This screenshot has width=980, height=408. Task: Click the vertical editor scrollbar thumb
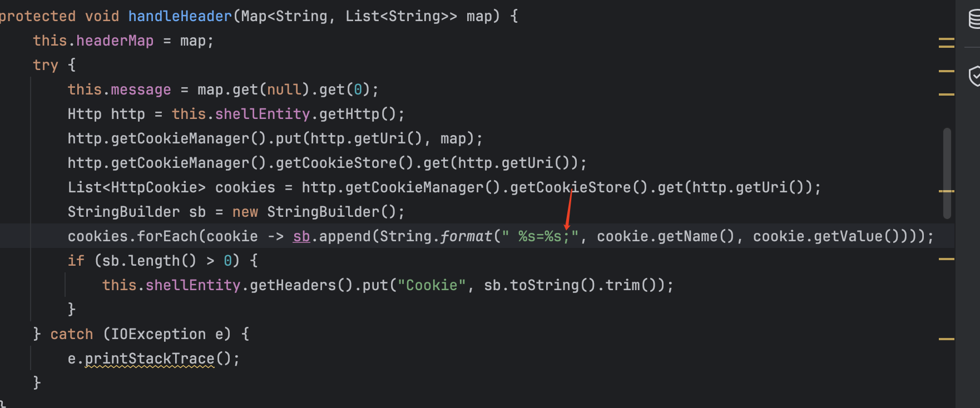[x=947, y=173]
